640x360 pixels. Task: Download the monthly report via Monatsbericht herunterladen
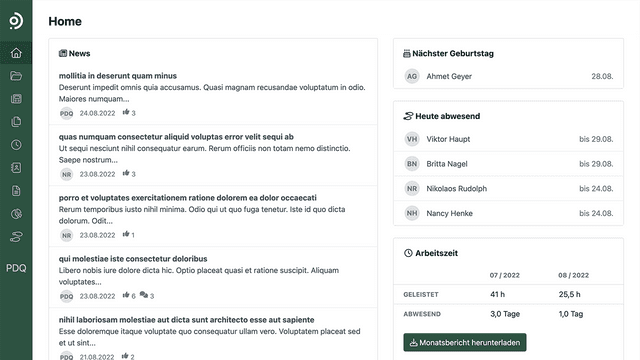click(464, 342)
